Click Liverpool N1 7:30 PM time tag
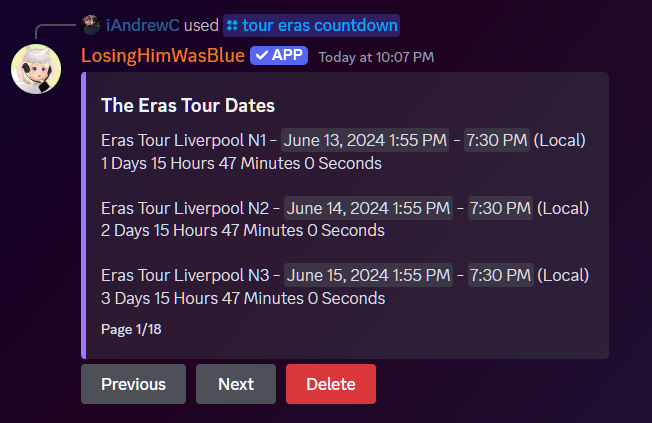The width and height of the screenshot is (652, 423). pyautogui.click(x=497, y=140)
